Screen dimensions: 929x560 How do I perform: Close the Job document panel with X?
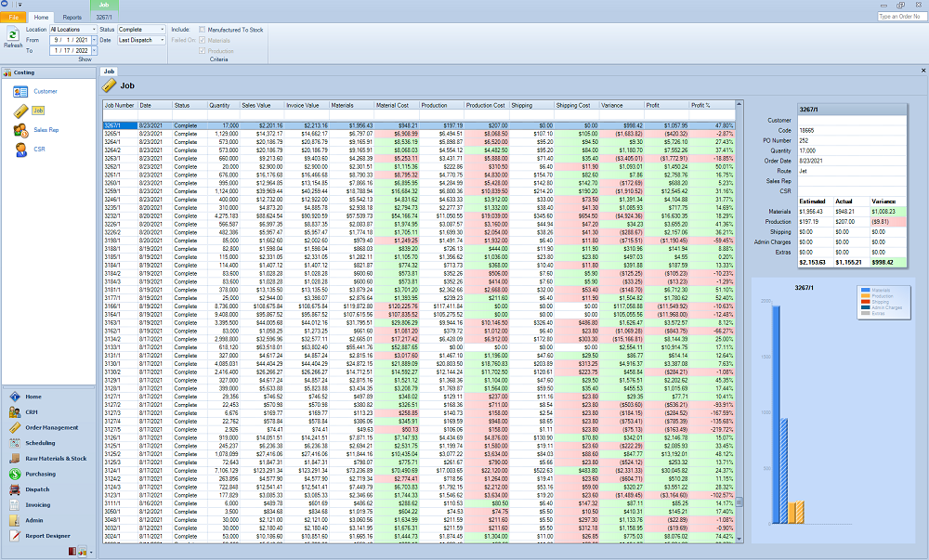(923, 71)
